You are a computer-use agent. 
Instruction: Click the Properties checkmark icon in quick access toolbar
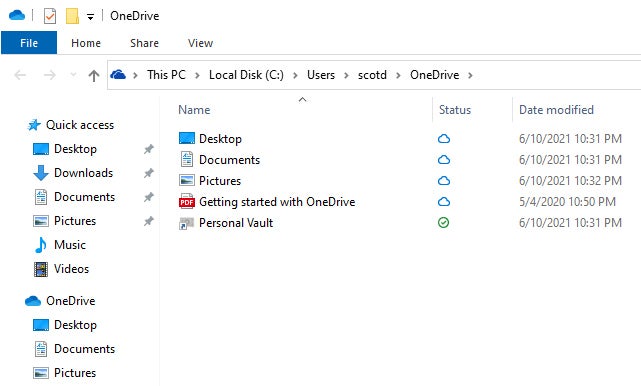point(50,16)
